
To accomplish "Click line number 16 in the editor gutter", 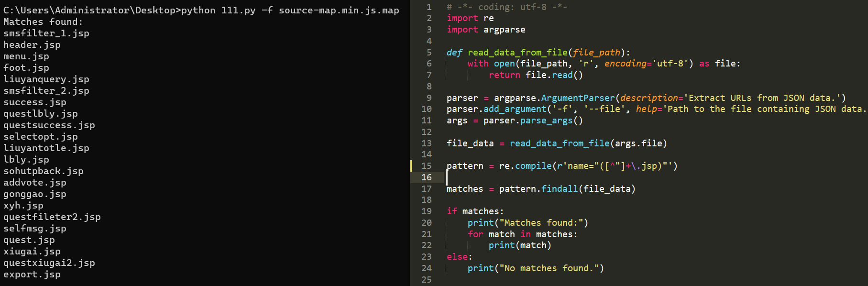I will pos(426,177).
